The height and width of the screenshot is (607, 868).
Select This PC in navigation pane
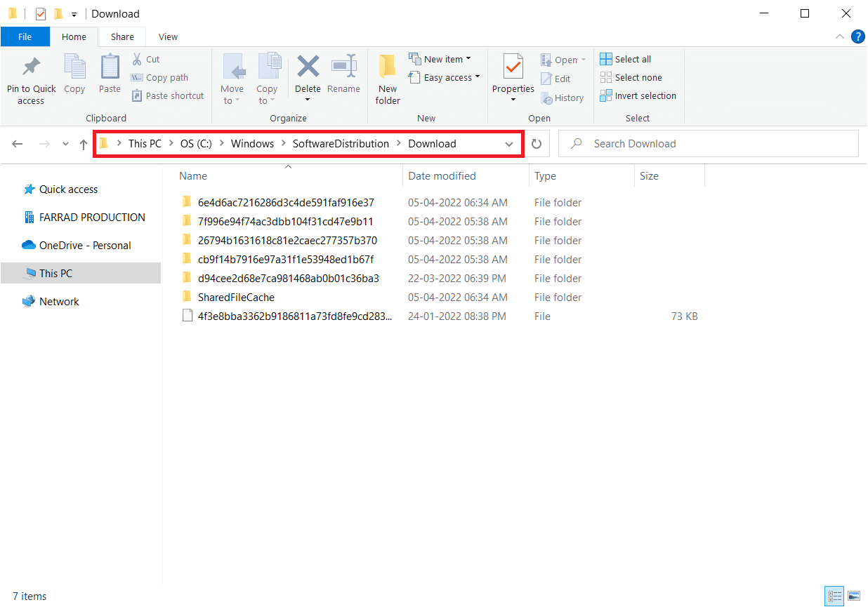[81, 274]
